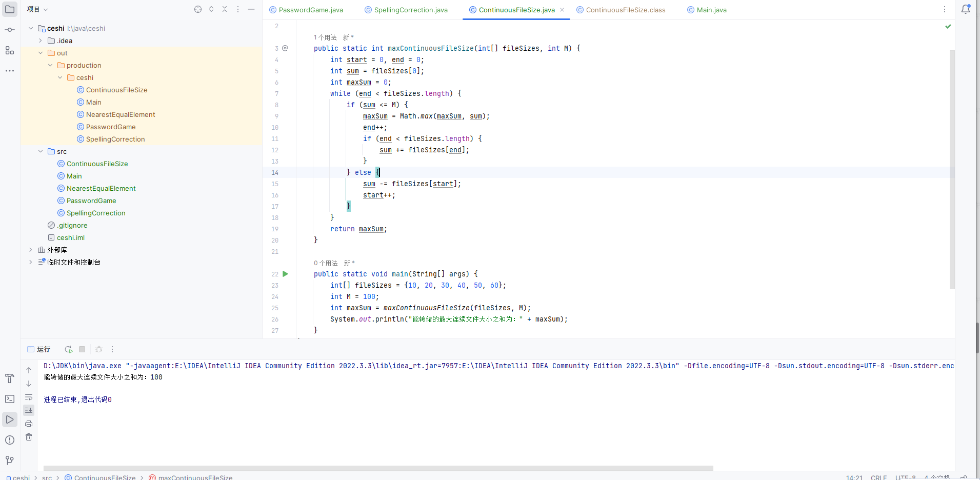Image resolution: width=980 pixels, height=480 pixels.
Task: Click the run console horizontal scrollbar
Action: [378, 468]
